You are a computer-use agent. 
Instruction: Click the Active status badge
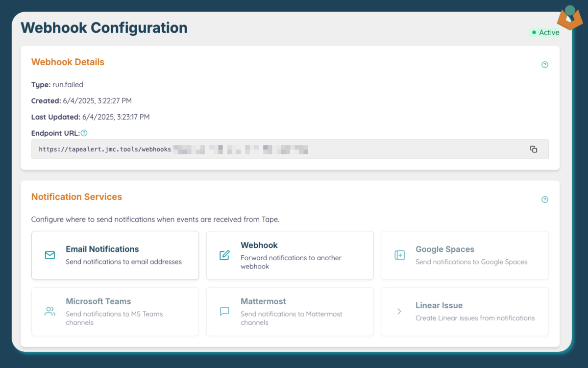[545, 33]
